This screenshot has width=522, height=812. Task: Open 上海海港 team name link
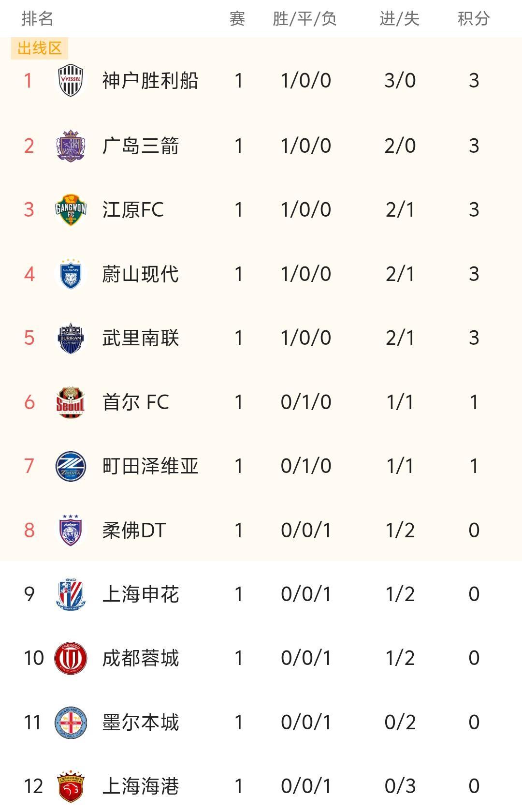tap(141, 786)
